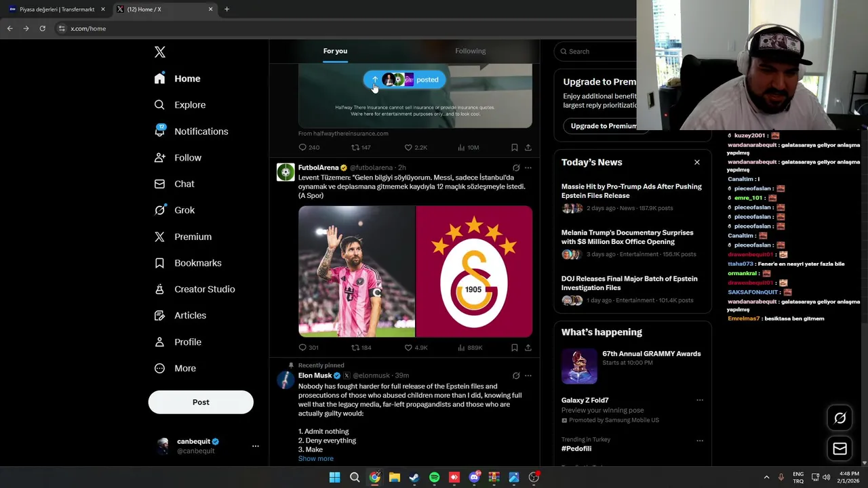
Task: Open the Messi photo in FutbolArena post
Action: coord(357,271)
